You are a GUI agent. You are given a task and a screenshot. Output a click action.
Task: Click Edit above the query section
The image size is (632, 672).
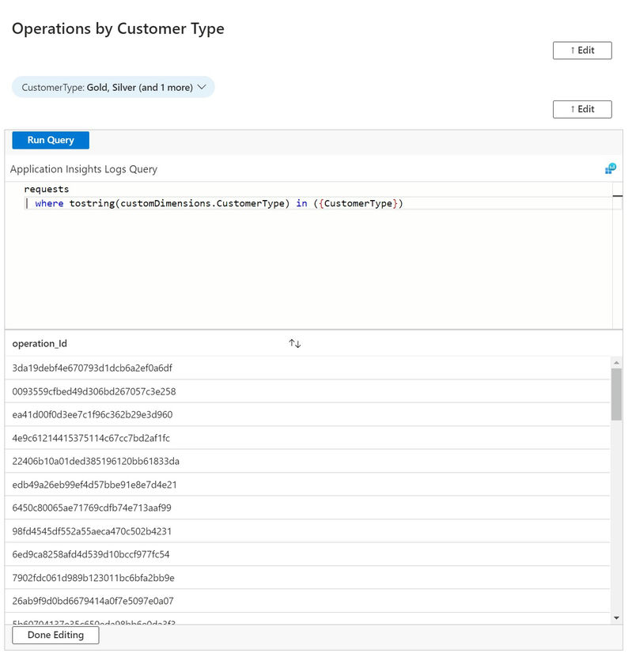point(582,109)
